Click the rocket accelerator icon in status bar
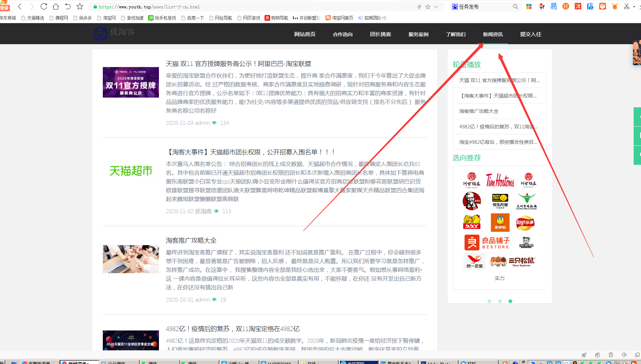The height and width of the screenshot is (364, 641). tap(584, 355)
